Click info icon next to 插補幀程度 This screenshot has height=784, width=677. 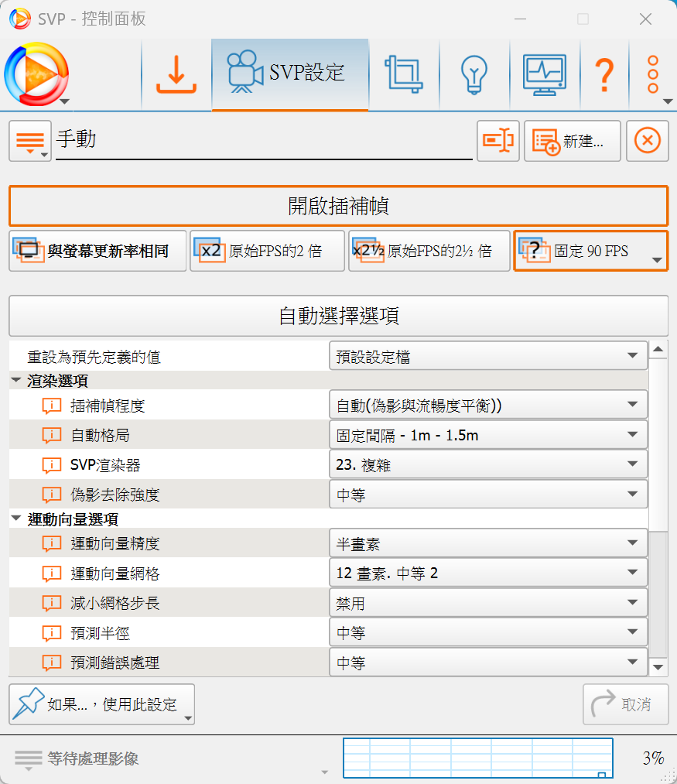52,406
